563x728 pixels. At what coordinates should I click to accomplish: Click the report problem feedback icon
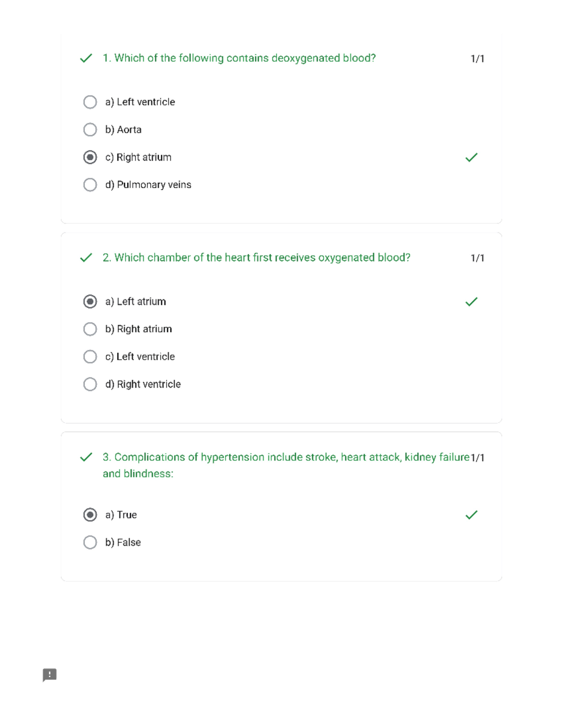click(49, 675)
